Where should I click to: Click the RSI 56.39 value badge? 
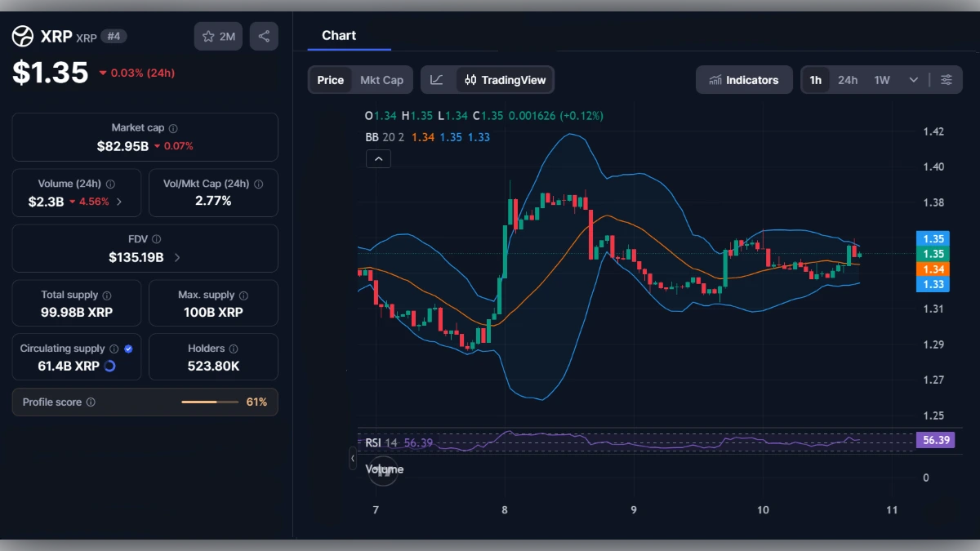click(935, 440)
